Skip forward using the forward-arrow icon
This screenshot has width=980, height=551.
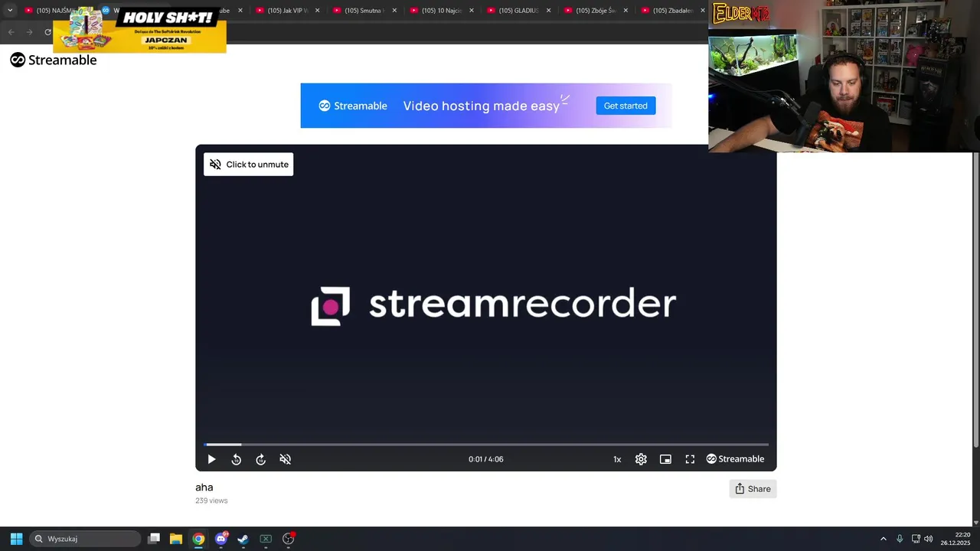tap(261, 459)
